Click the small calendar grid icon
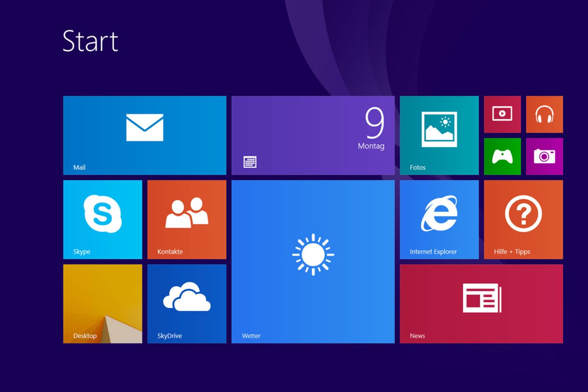The image size is (588, 392). click(x=250, y=162)
